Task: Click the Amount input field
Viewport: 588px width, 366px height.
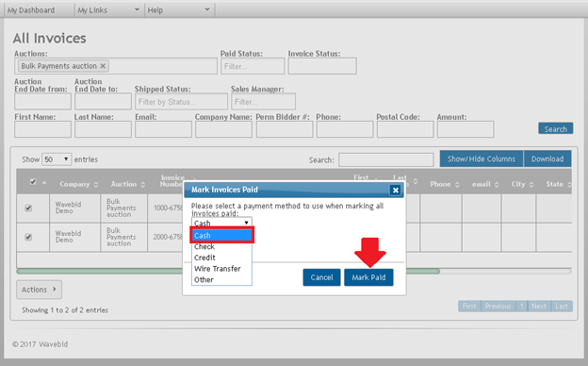Action: pos(465,129)
